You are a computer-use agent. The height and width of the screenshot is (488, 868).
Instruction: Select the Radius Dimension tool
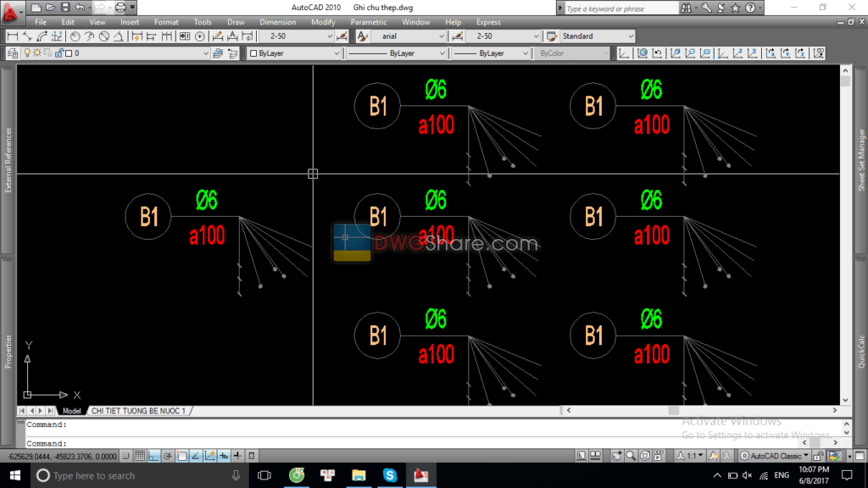(x=74, y=36)
